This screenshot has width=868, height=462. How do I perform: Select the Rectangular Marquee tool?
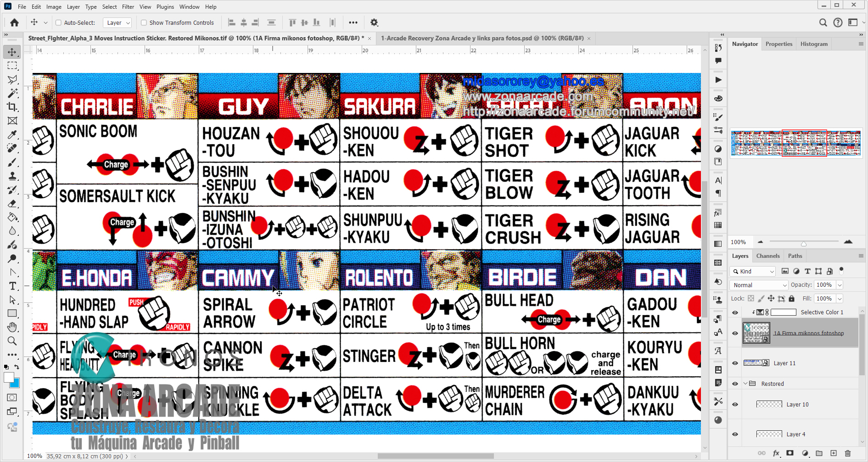coord(12,66)
